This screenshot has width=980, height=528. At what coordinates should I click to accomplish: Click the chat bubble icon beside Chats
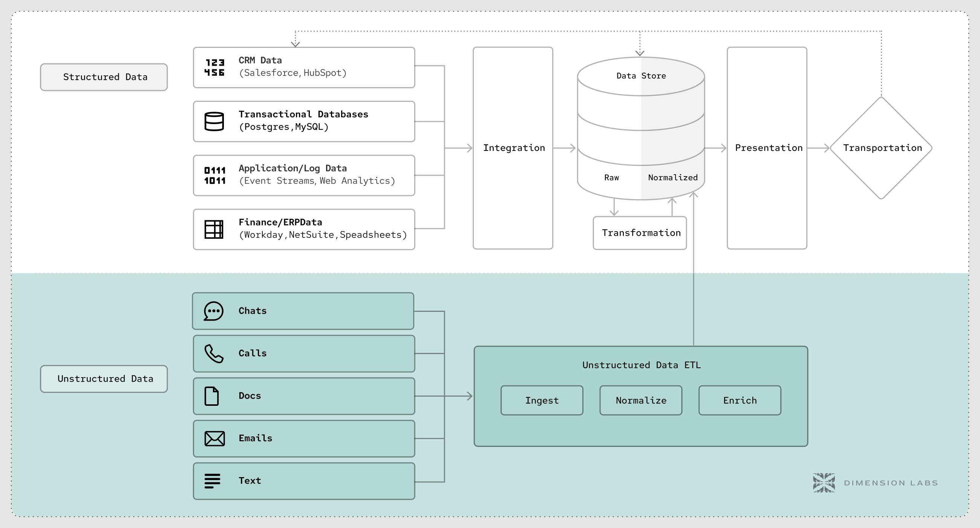(x=213, y=312)
